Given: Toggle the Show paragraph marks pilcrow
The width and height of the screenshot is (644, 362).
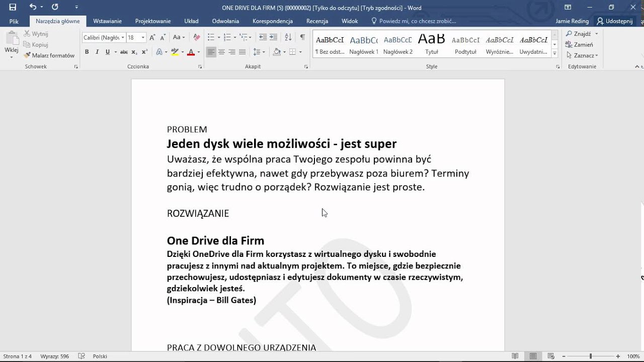Looking at the screenshot, I should pos(302,38).
